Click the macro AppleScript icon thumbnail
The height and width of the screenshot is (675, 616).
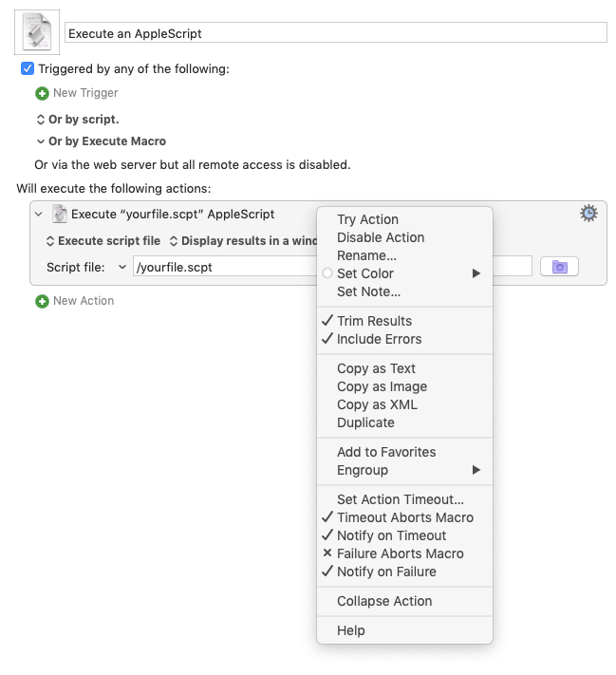[37, 32]
